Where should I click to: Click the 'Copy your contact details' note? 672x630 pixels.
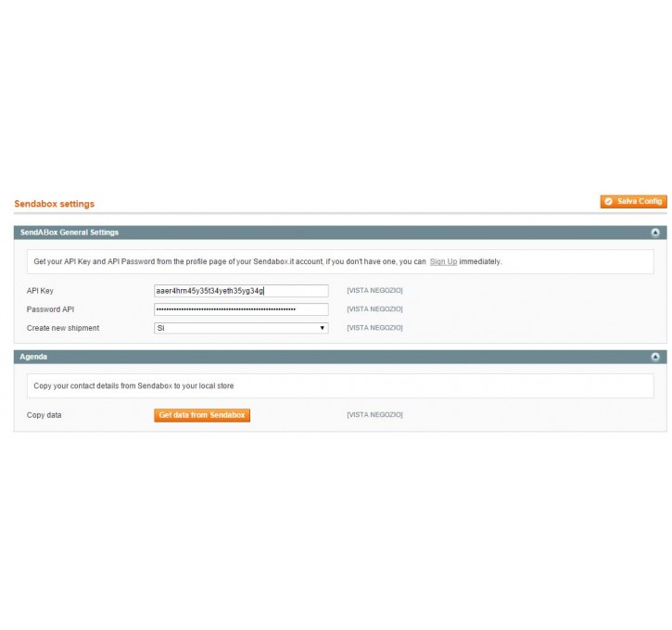tap(133, 386)
